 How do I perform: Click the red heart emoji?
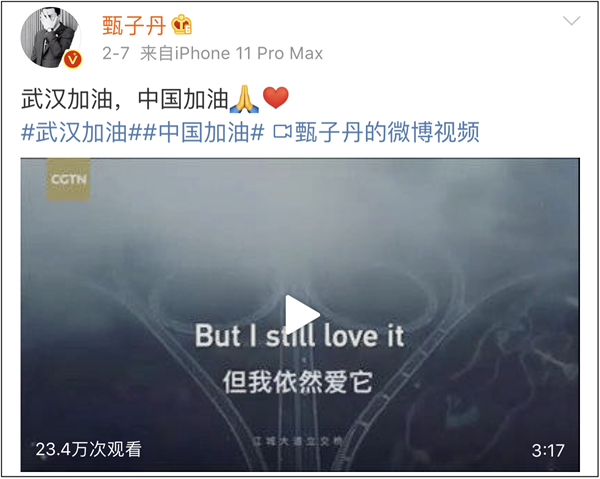click(x=276, y=98)
